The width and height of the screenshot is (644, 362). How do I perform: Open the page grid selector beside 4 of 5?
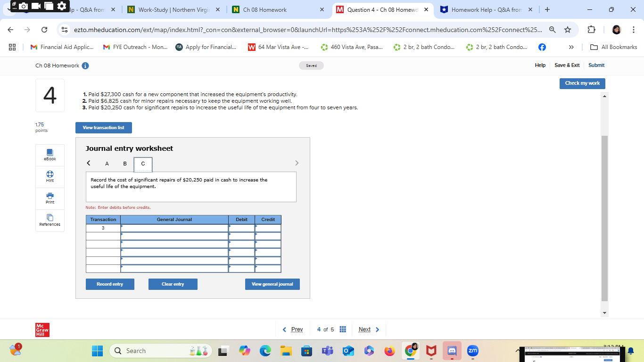(x=343, y=329)
